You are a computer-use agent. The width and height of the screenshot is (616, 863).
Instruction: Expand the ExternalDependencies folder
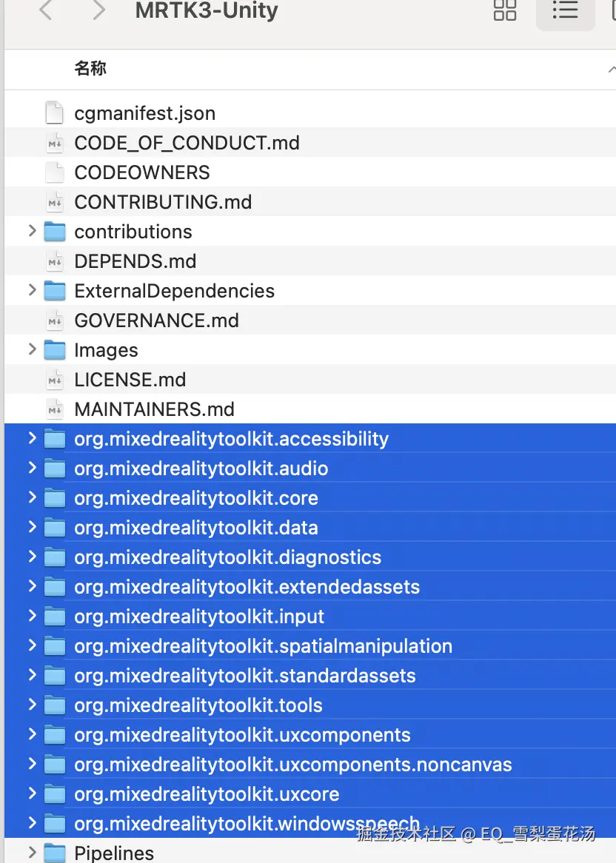click(x=32, y=290)
